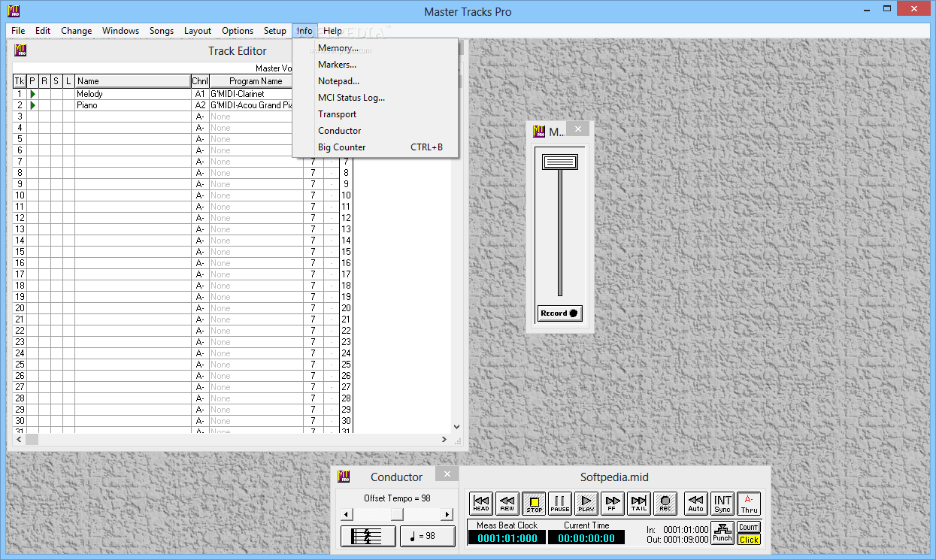
Task: Click Track Editor vertical scrollbar down arrow
Action: click(456, 426)
